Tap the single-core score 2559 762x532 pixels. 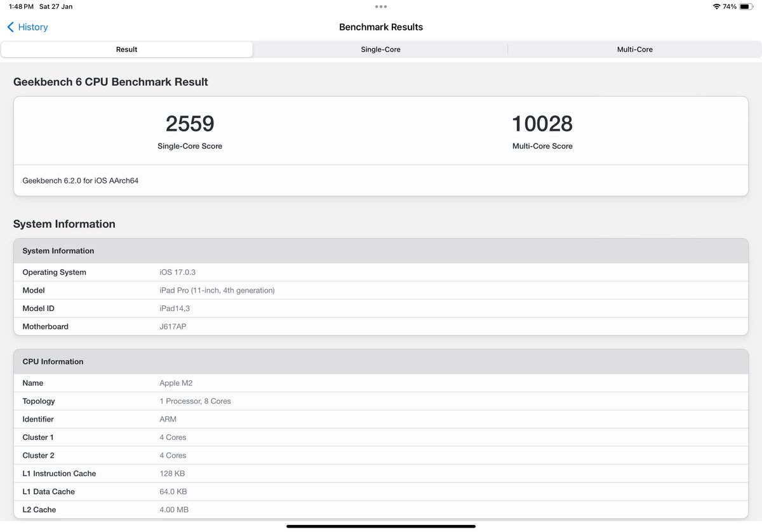point(190,123)
